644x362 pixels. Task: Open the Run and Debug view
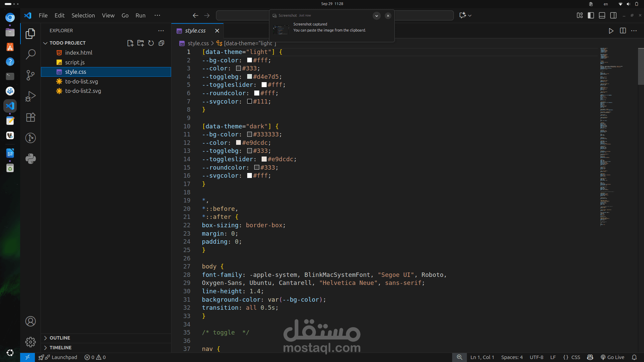(31, 96)
